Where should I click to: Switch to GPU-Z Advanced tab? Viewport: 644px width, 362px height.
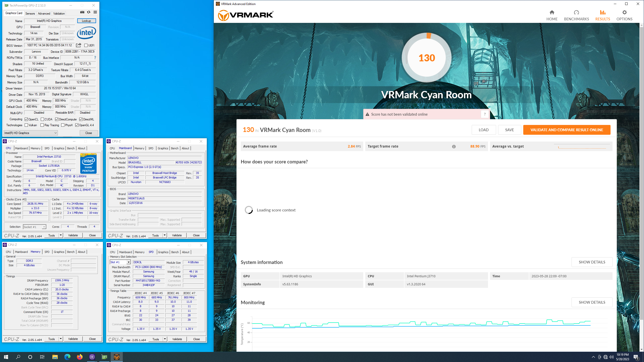44,14
